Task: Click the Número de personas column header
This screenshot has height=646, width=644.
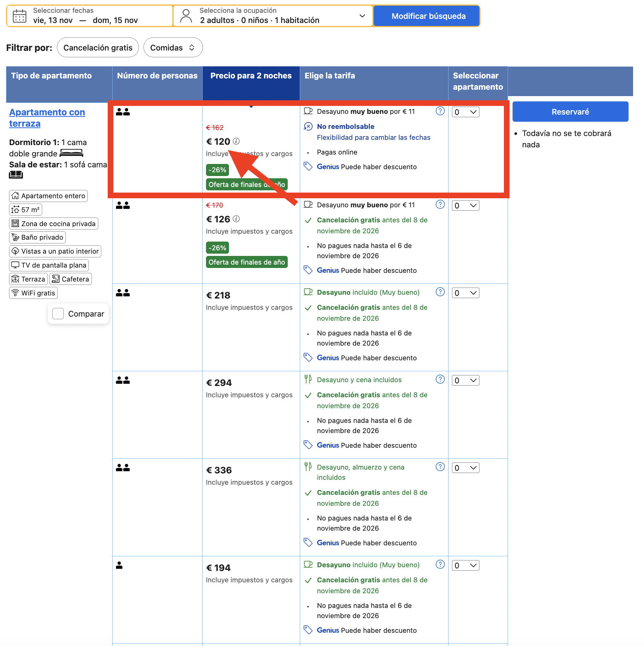Action: [157, 83]
